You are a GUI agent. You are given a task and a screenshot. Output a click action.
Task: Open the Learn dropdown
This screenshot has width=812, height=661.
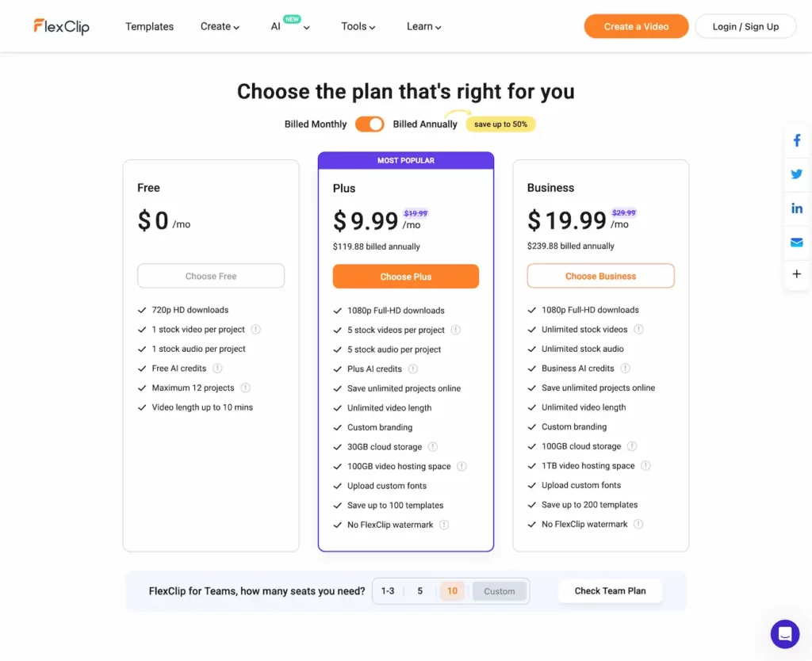point(423,26)
